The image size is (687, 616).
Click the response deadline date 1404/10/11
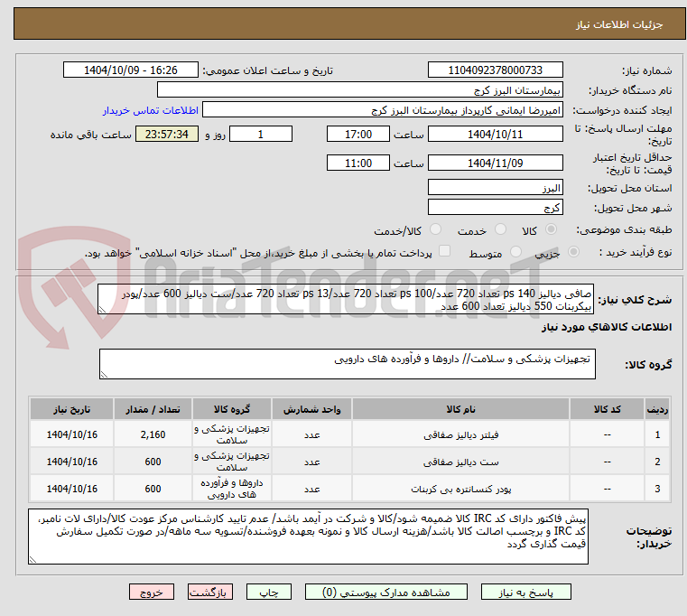pos(495,134)
